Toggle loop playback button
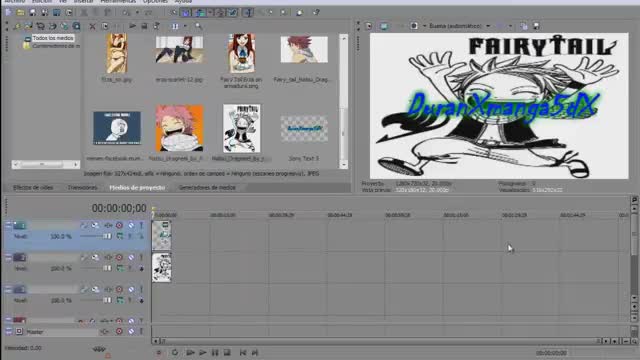This screenshot has width=640, height=360. (175, 353)
